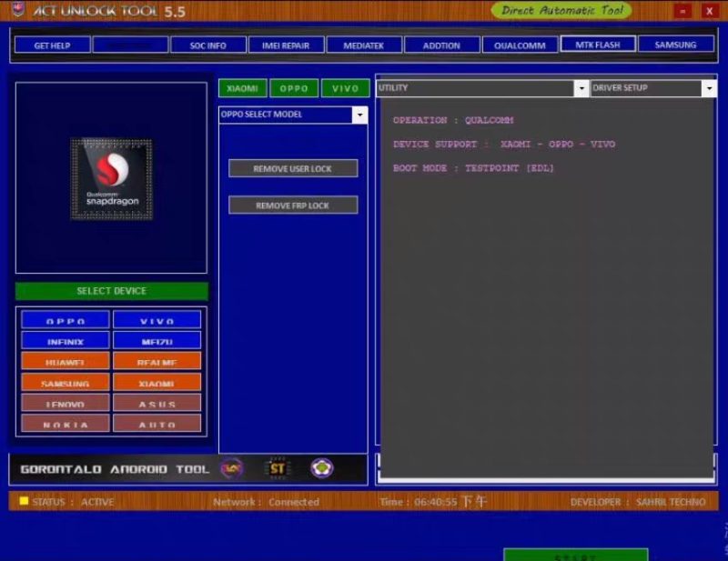
Task: Choose INFINIX in device list
Action: 66,340
